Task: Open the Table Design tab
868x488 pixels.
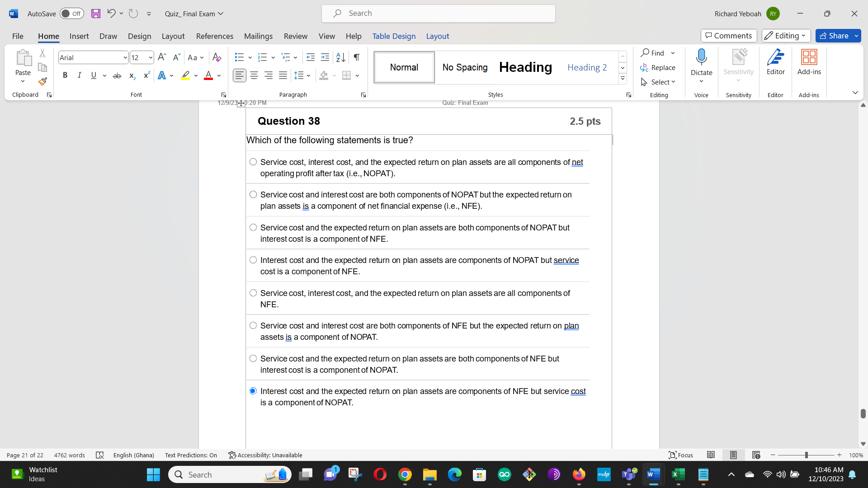Action: [394, 36]
